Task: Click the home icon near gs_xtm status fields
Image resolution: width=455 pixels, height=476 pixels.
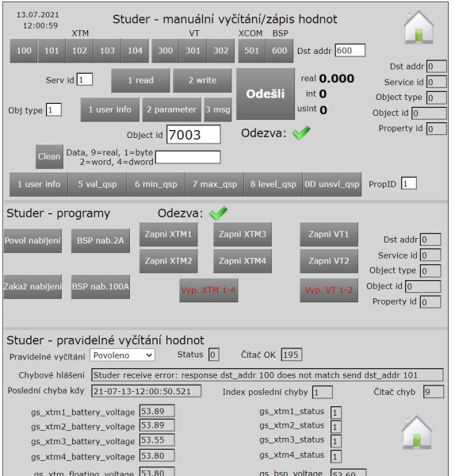Action: pyautogui.click(x=417, y=432)
